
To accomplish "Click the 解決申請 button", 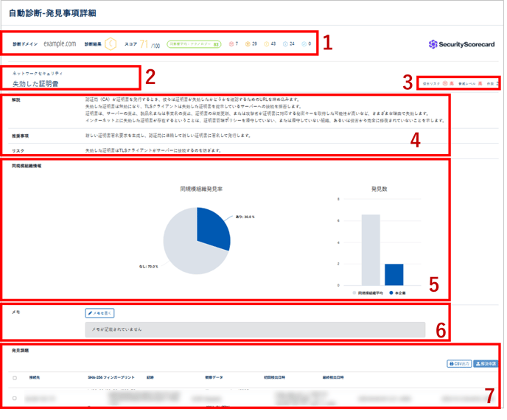I will (487, 363).
